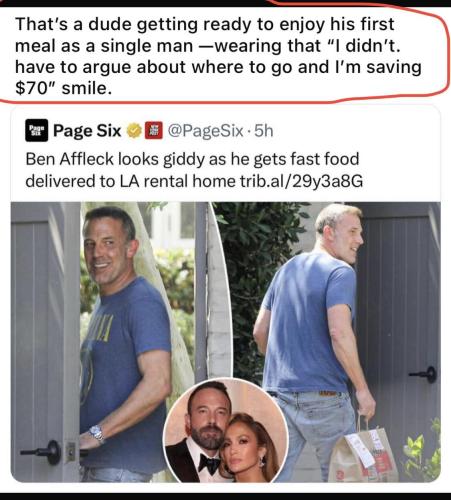451x500 pixels.
Task: Click the red affiliate badge next to the checkmark
Action: coord(154,131)
